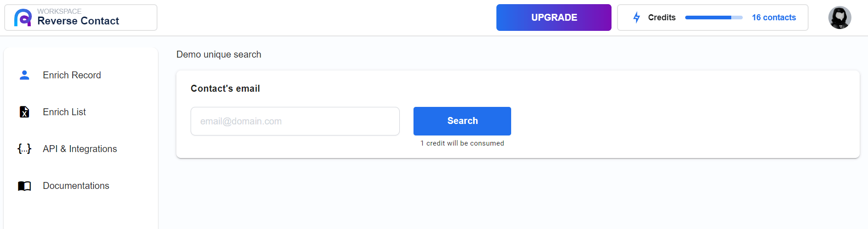This screenshot has width=868, height=229.
Task: Click the open book Documentations icon
Action: pyautogui.click(x=24, y=186)
